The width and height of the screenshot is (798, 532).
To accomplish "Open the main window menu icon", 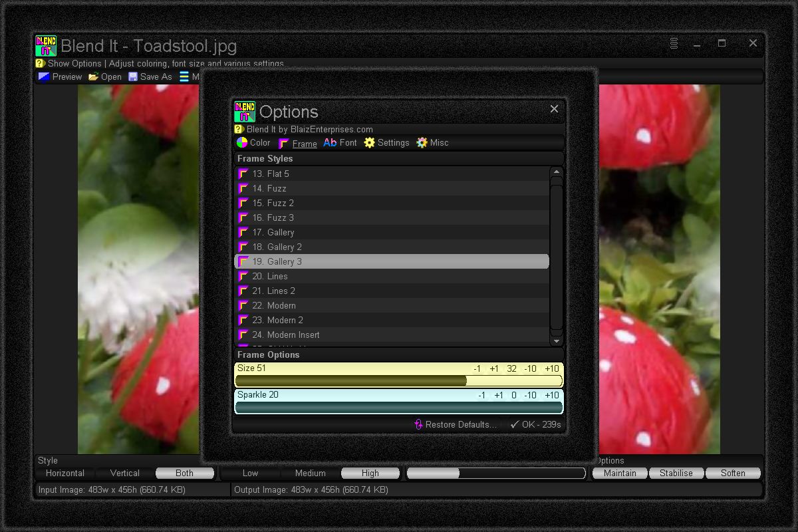I will [x=674, y=43].
